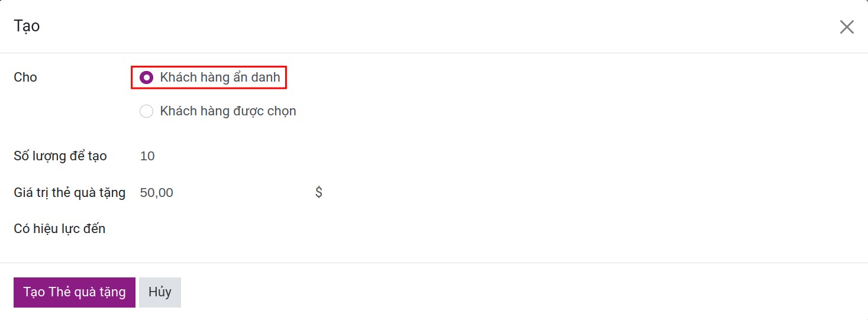Click the Khách hàng ẩn danh option text

tap(220, 77)
